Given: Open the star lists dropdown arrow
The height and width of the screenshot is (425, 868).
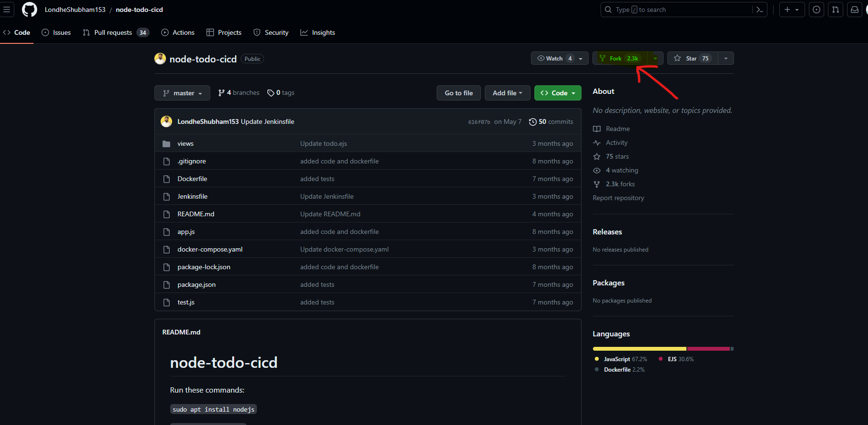Looking at the screenshot, I should [x=726, y=58].
